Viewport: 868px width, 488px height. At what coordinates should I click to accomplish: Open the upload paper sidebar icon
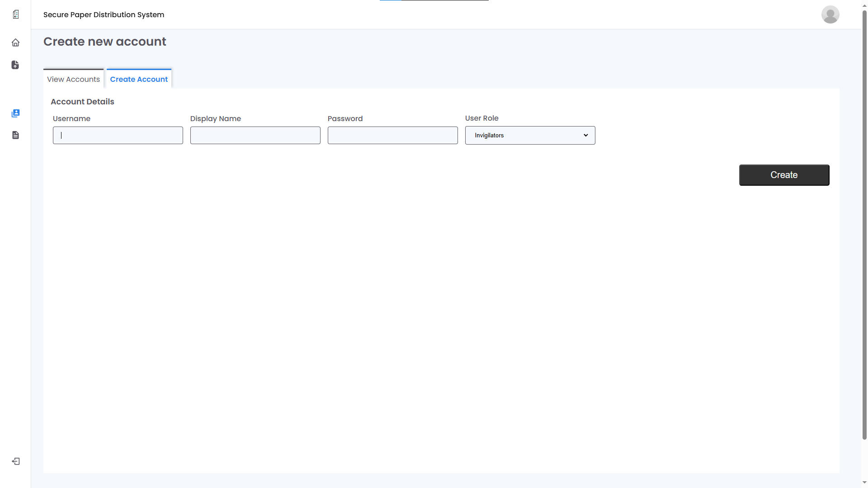click(x=15, y=65)
